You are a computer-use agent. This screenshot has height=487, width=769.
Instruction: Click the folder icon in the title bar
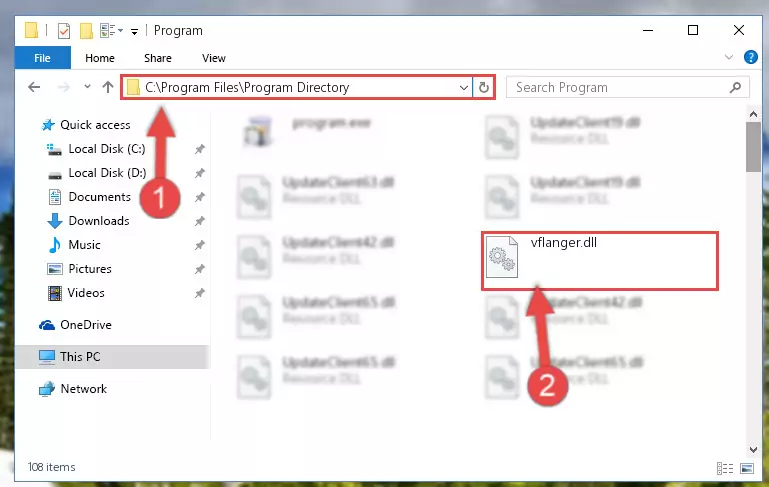point(31,30)
